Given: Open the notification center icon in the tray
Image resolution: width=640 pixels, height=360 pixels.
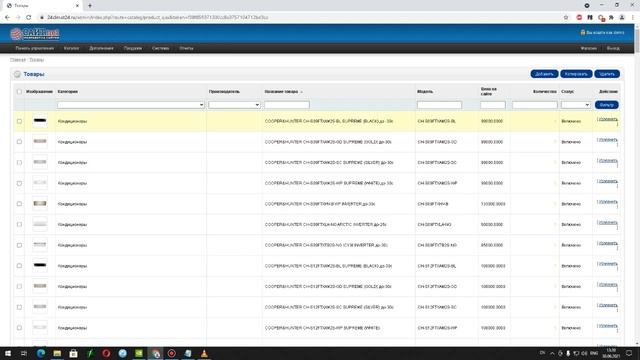Looking at the screenshot, I should coord(629,353).
